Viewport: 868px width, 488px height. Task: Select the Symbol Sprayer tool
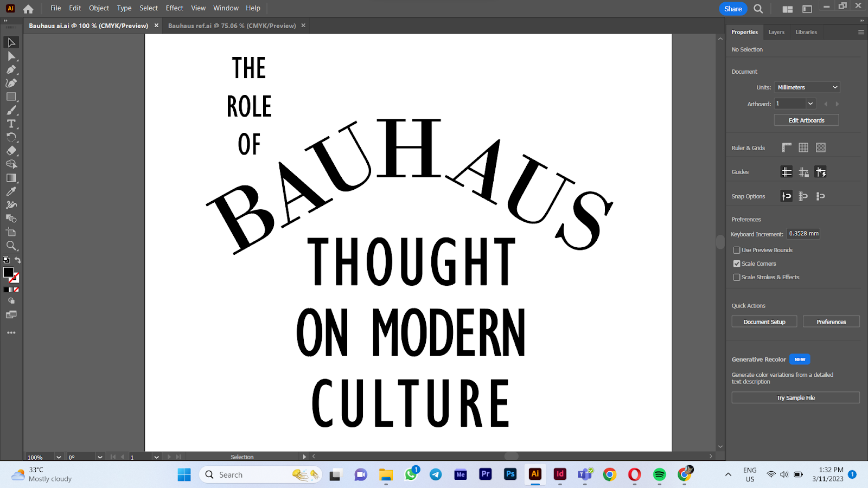(x=11, y=205)
